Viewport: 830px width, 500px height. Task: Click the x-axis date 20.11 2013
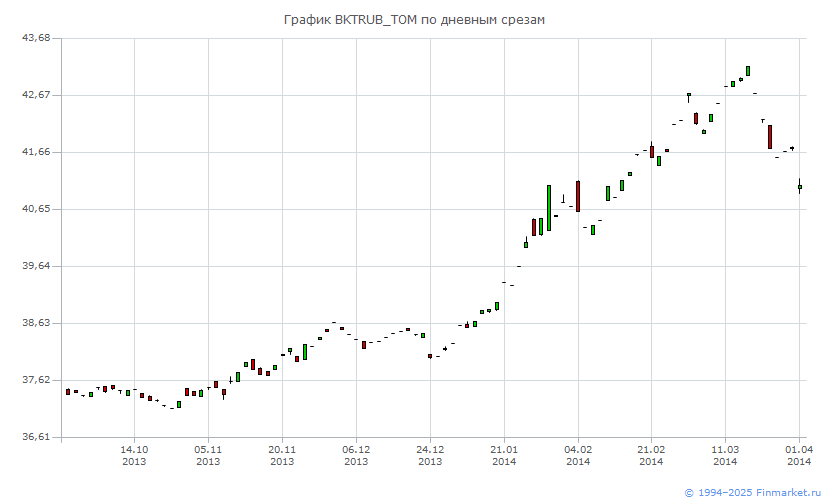coord(282,456)
